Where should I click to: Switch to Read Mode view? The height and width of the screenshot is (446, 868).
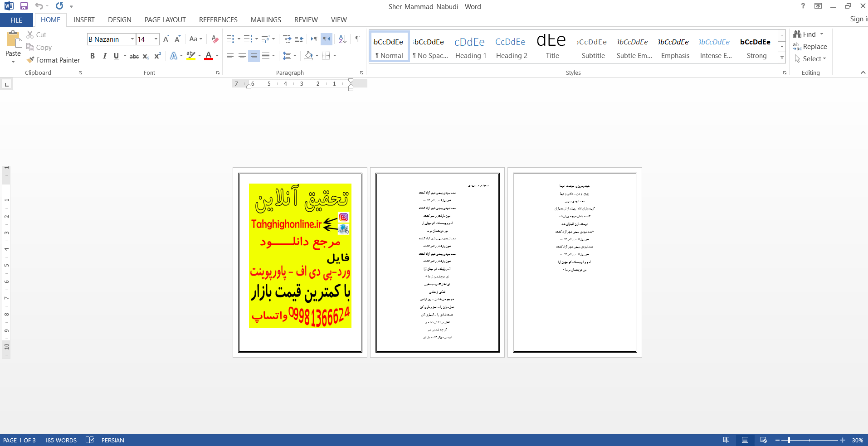[x=727, y=440]
